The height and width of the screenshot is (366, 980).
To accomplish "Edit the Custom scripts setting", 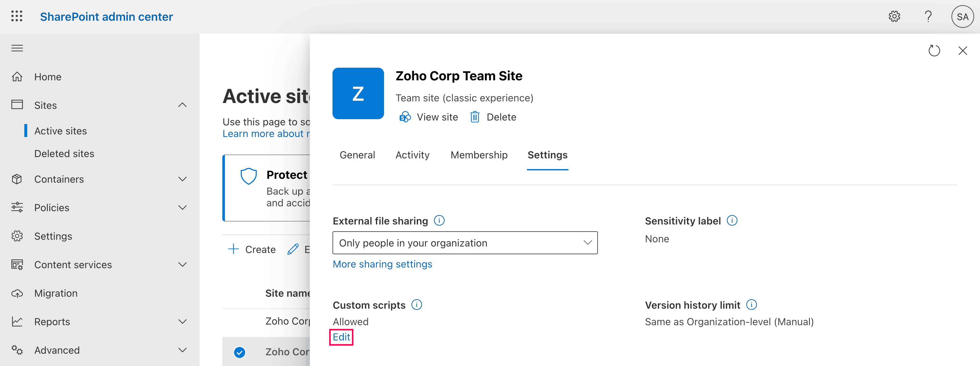I will tap(341, 337).
